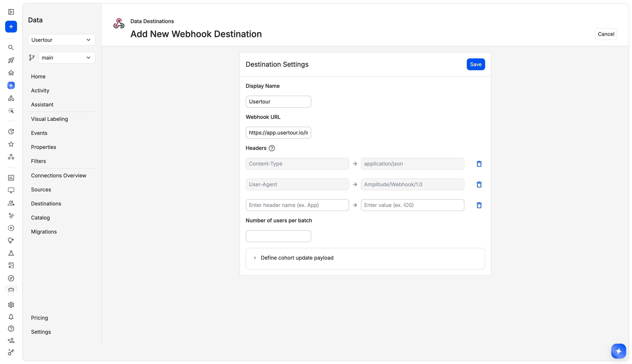Open the rocket get-started icon

point(11,60)
